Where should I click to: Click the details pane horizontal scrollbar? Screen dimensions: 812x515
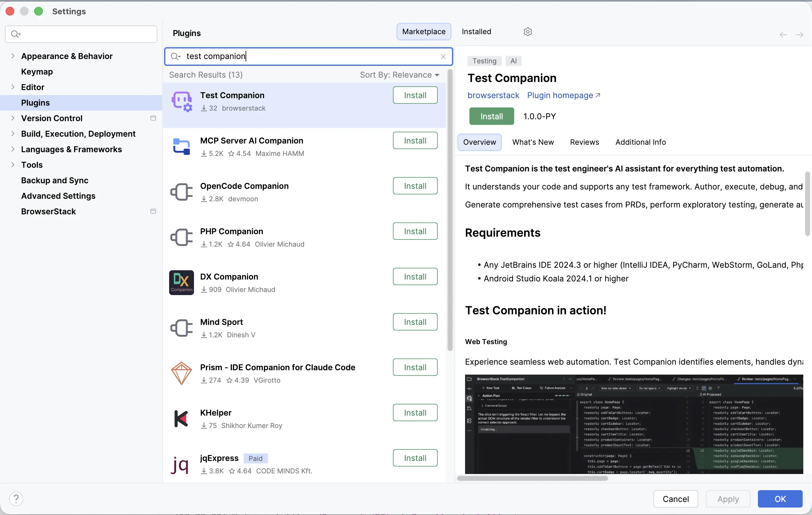point(532,478)
